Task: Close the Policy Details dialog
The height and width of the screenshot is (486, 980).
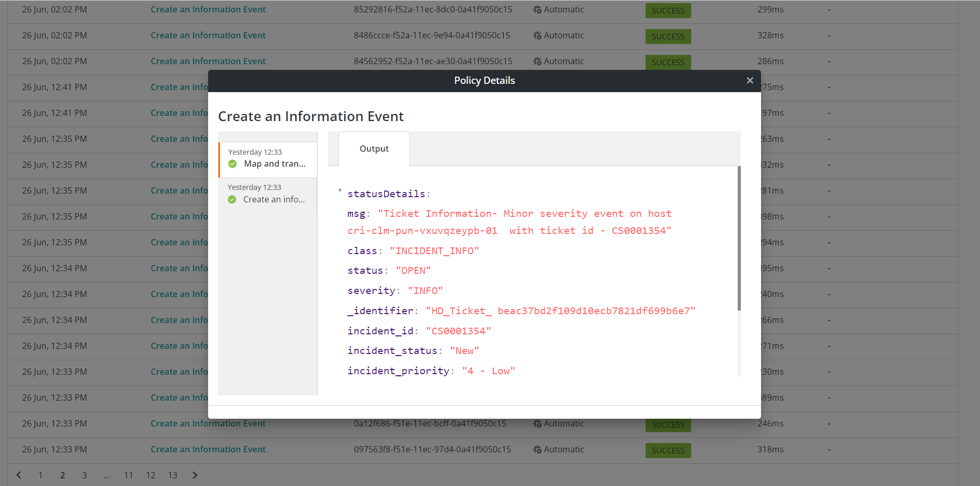Action: tap(750, 80)
